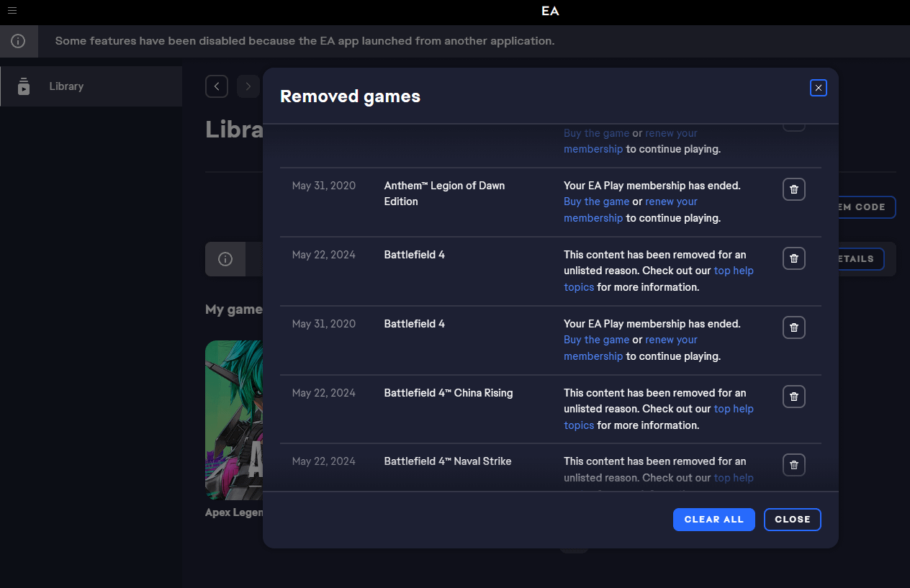Open Library in the sidebar
The height and width of the screenshot is (588, 910).
tap(91, 86)
